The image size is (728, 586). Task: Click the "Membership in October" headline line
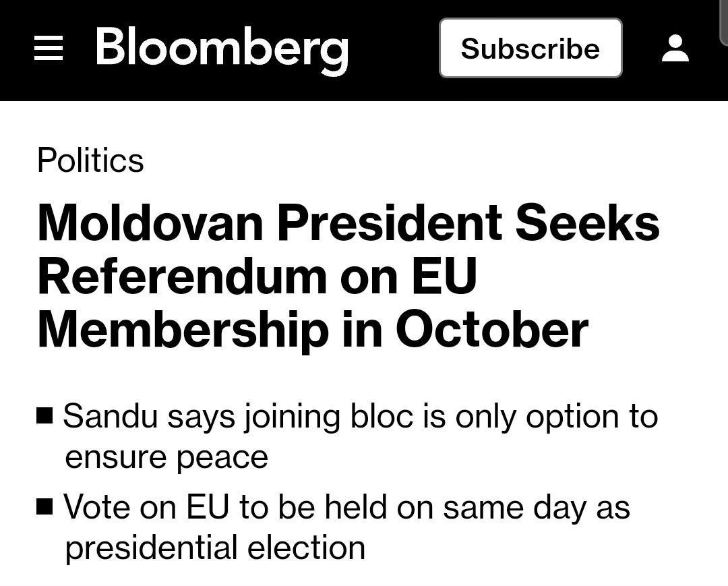point(313,329)
